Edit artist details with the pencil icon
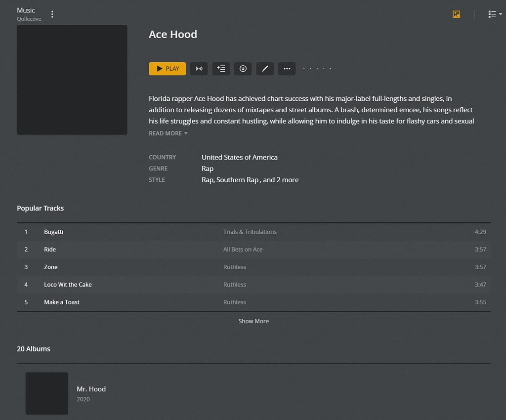This screenshot has height=420, width=506. pyautogui.click(x=265, y=68)
